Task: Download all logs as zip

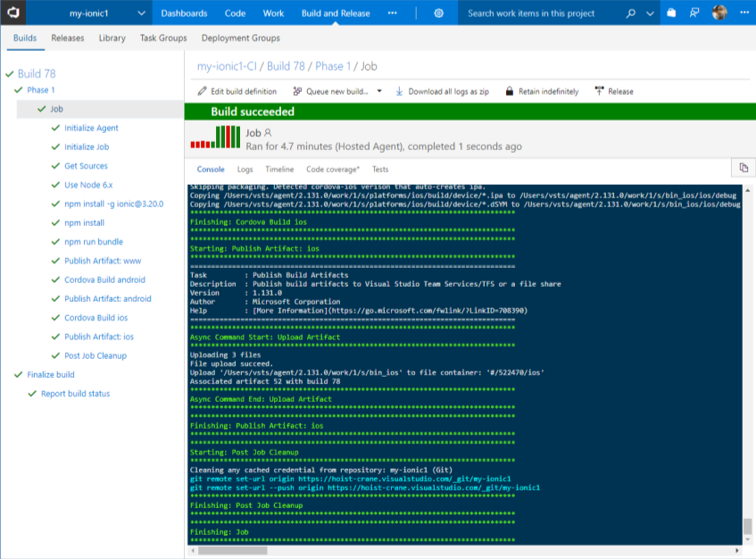Action: click(442, 91)
